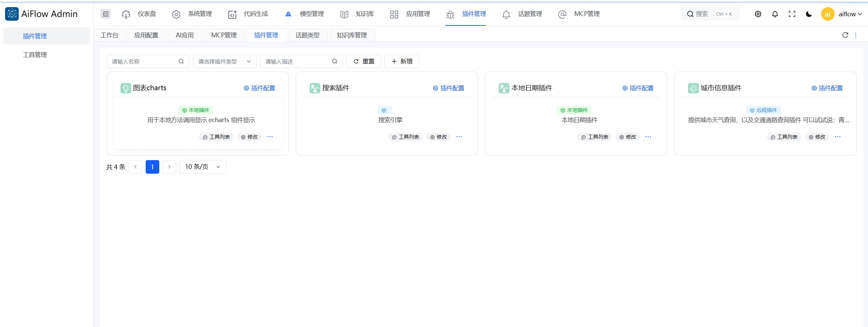Viewport: 868px width, 327px height.
Task: Switch to the 话题类型 tab
Action: (307, 35)
